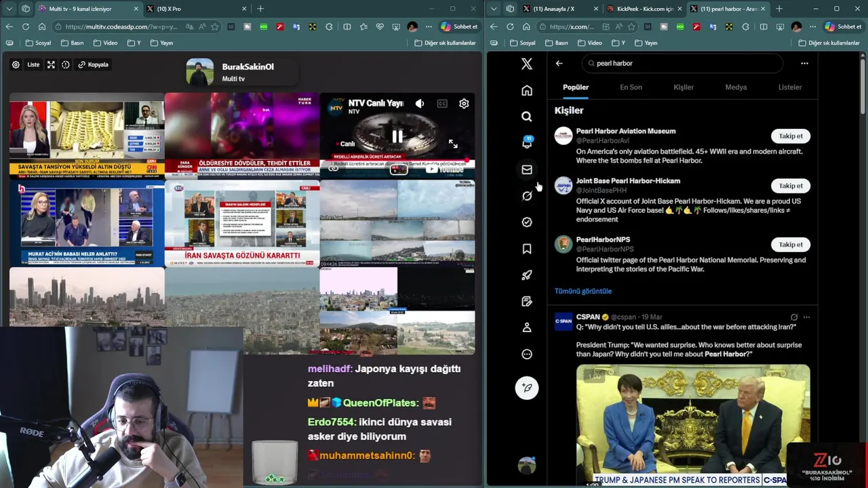The image size is (868, 488).
Task: Open Sosyal bookmarks folder in Multi tv window
Action: coord(38,43)
